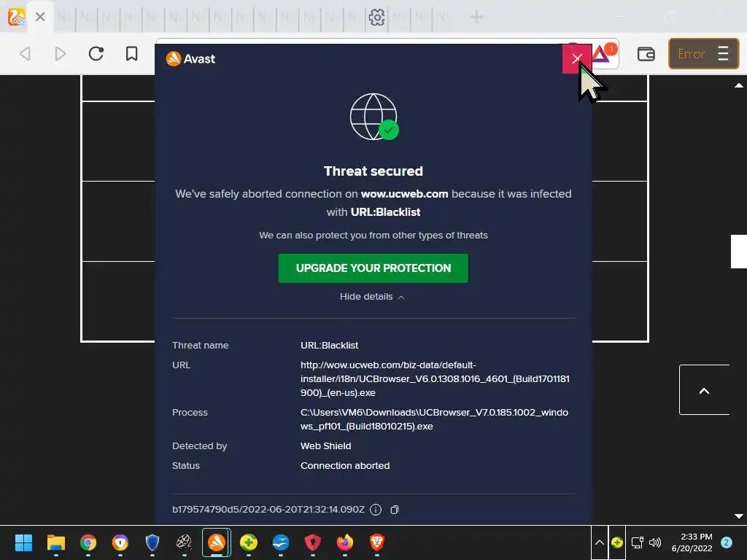Click the page scrollbar down arrow
Image resolution: width=747 pixels, height=560 pixels.
click(738, 516)
